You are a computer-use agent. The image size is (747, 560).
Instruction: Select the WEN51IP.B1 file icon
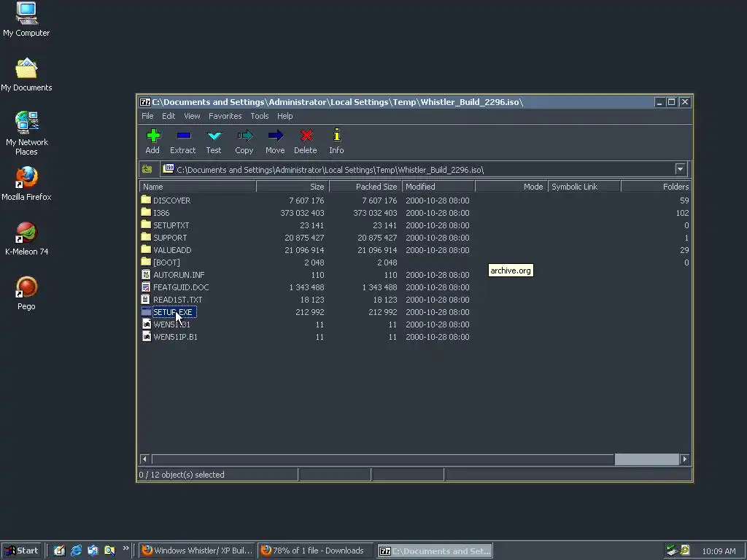[146, 336]
